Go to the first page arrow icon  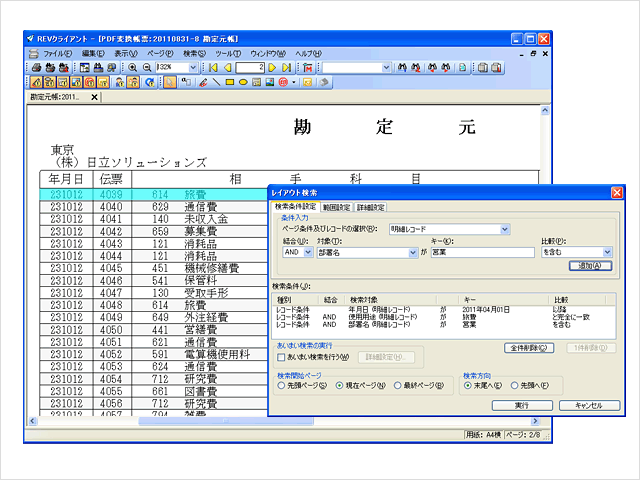pos(214,67)
